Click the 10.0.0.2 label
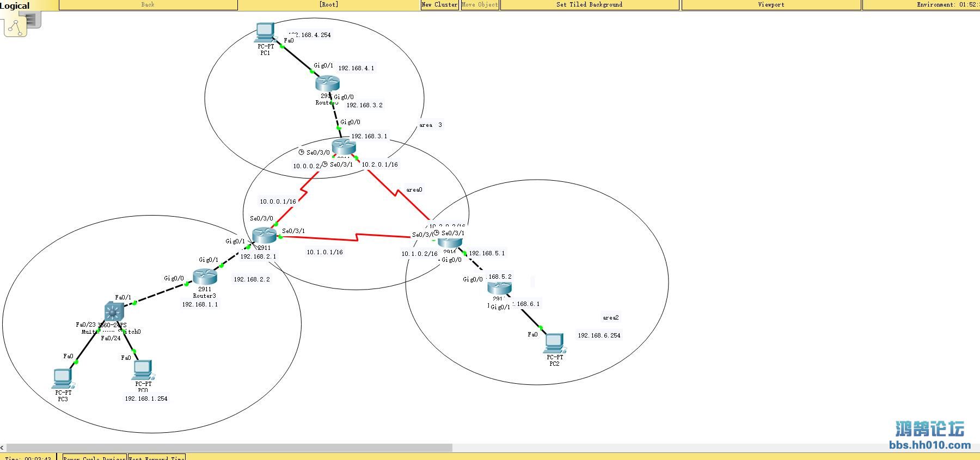Image resolution: width=980 pixels, height=460 pixels. click(307, 166)
